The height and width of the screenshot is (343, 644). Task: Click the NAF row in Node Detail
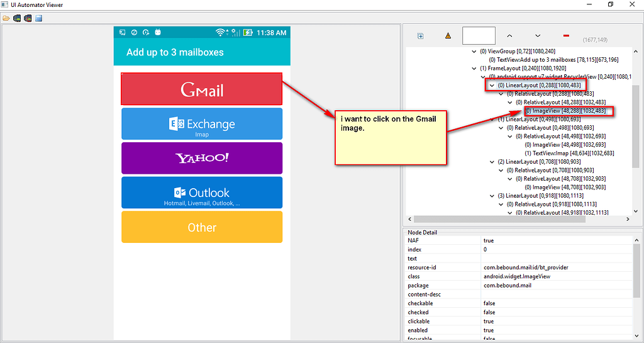tap(519, 240)
